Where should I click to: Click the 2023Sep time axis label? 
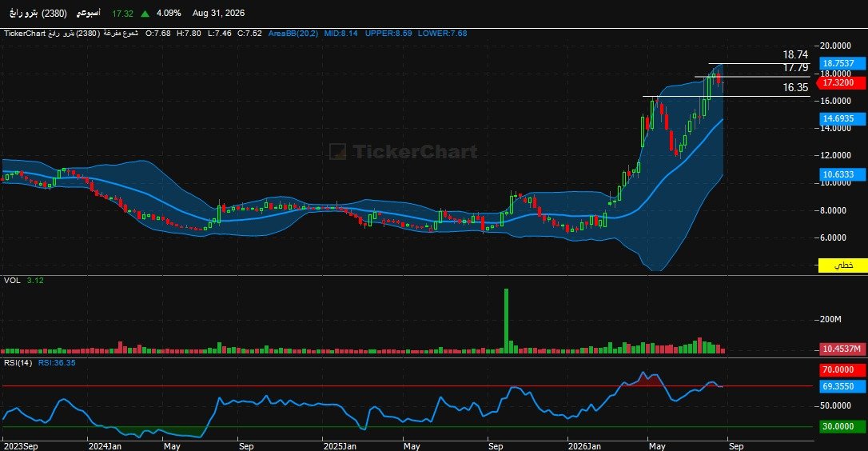click(x=21, y=446)
